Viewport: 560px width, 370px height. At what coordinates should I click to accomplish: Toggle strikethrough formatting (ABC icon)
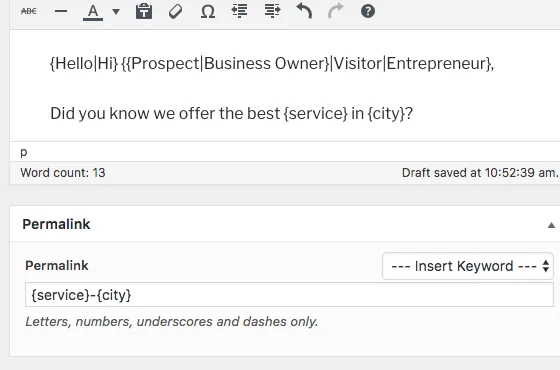point(29,11)
